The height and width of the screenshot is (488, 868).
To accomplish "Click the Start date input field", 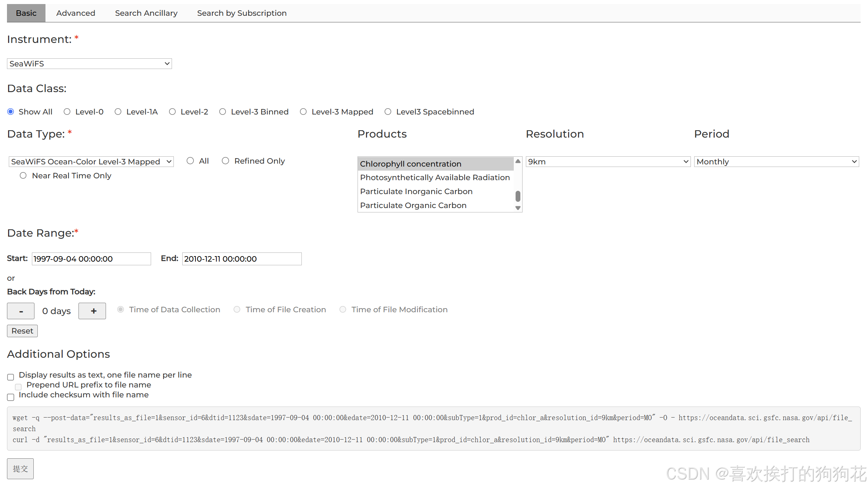I will pyautogui.click(x=91, y=259).
